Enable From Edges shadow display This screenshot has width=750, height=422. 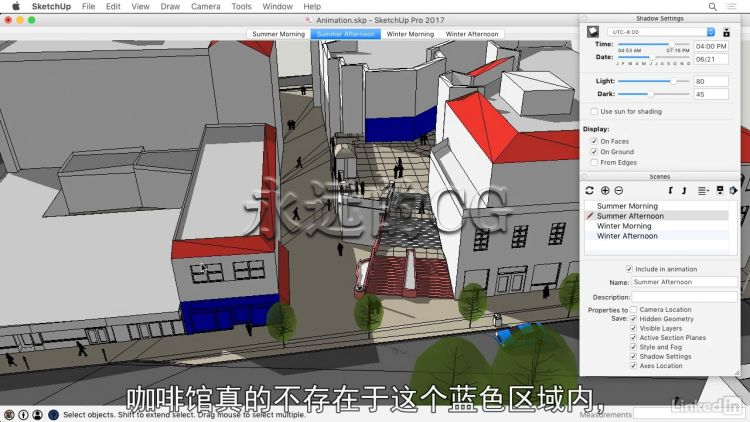point(594,163)
